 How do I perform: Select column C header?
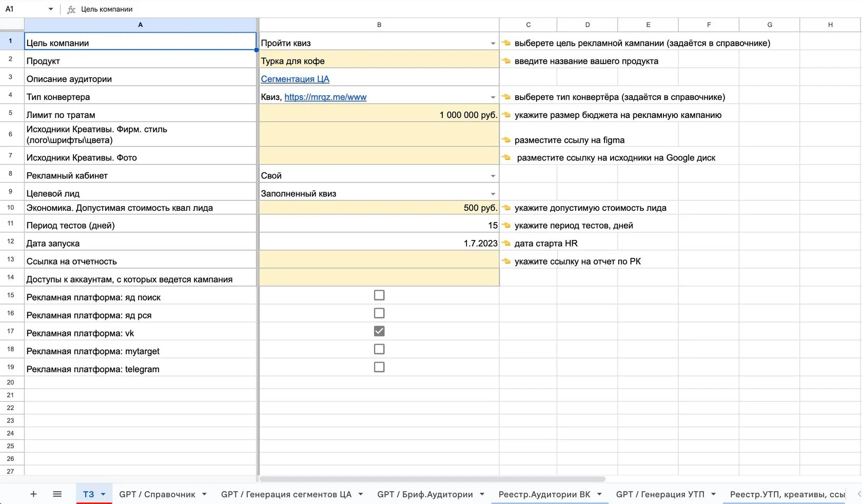pos(528,25)
